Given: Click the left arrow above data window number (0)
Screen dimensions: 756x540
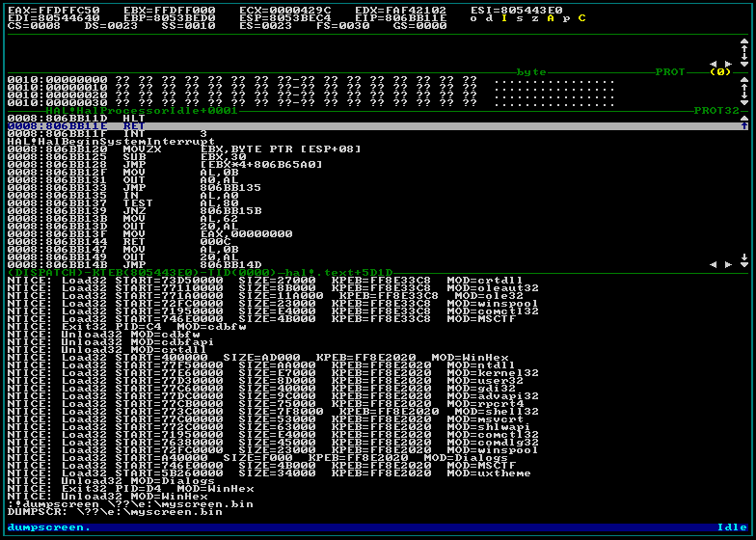Looking at the screenshot, I should tap(715, 64).
